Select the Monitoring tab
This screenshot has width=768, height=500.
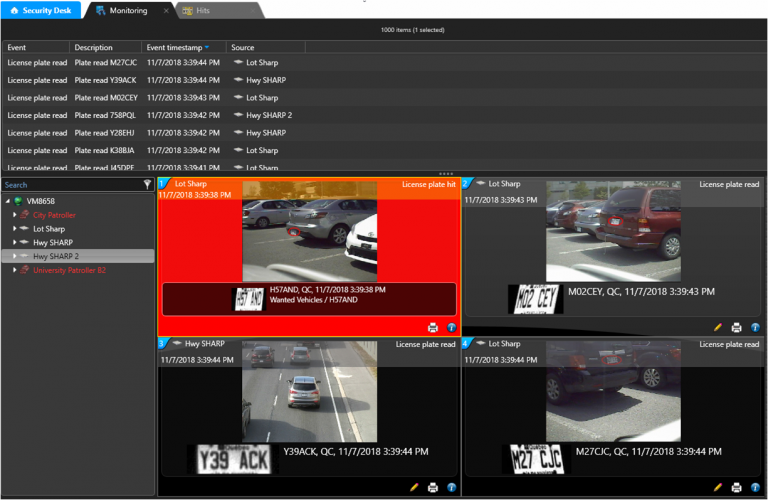[x=126, y=10]
